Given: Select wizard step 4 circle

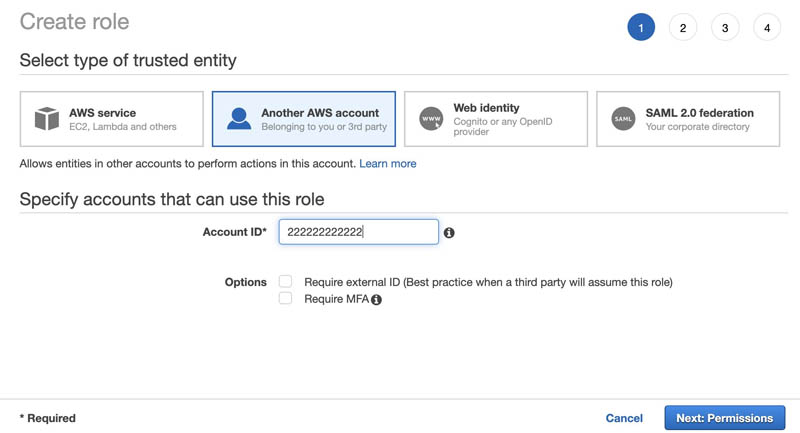Looking at the screenshot, I should pos(767,28).
